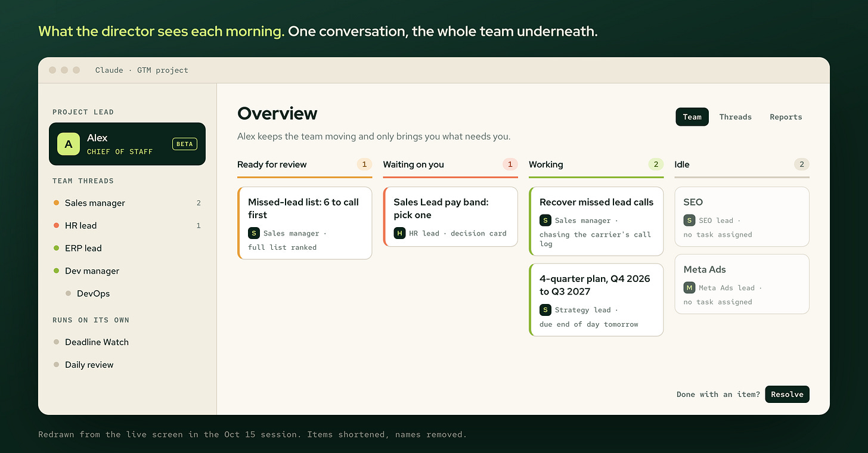Open the idle Meta Ads card title
868x453 pixels.
click(x=705, y=269)
